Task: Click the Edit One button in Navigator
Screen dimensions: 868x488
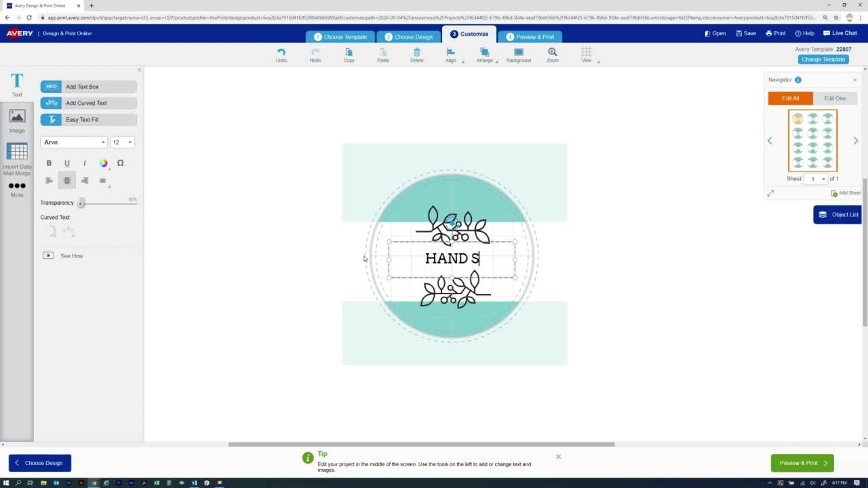Action: tap(835, 98)
